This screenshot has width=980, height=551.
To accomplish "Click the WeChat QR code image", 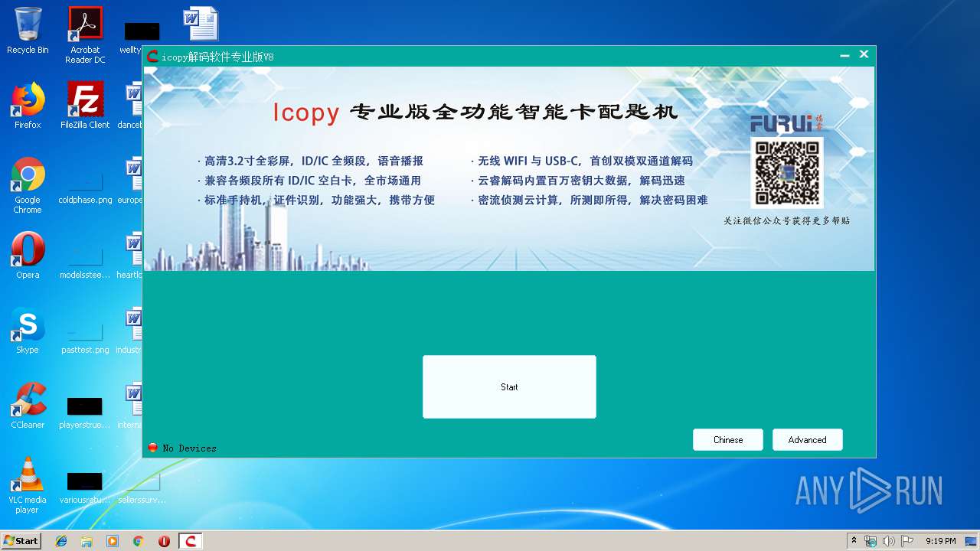I will click(787, 173).
